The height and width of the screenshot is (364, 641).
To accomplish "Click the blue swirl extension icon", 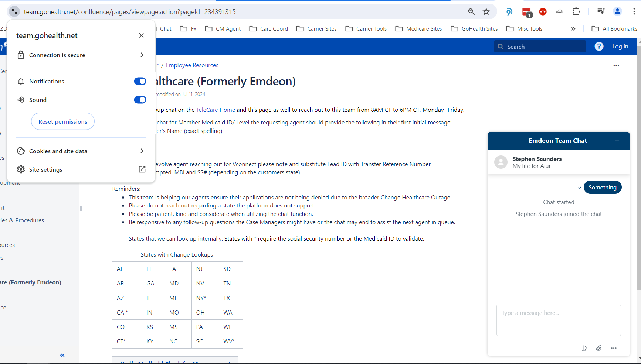I will point(509,12).
